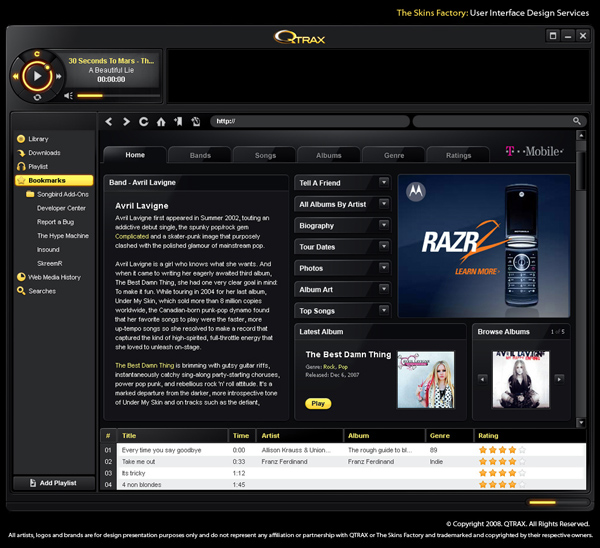Open The Best Damn Thing text link

coord(144,365)
